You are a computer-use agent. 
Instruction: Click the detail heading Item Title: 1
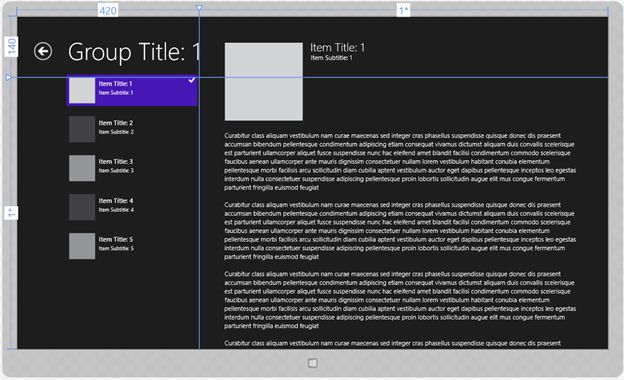click(337, 48)
